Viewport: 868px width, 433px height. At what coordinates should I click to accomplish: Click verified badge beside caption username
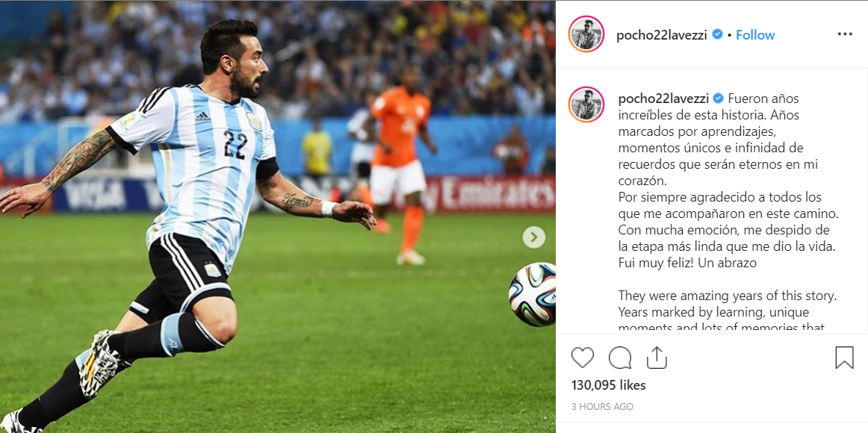pyautogui.click(x=719, y=99)
